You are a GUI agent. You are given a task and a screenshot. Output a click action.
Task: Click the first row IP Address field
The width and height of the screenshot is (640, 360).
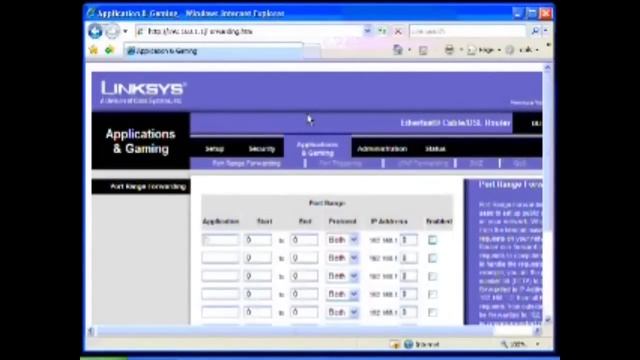point(409,240)
